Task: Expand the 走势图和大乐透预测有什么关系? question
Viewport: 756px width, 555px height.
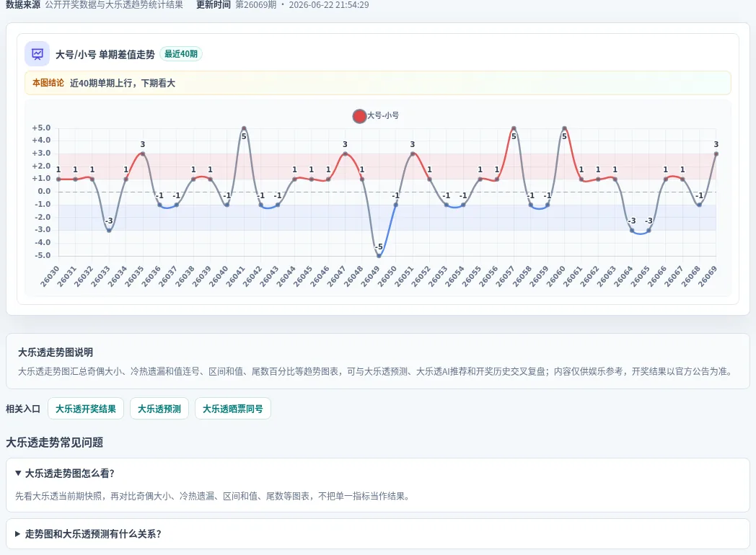Action: (x=378, y=534)
